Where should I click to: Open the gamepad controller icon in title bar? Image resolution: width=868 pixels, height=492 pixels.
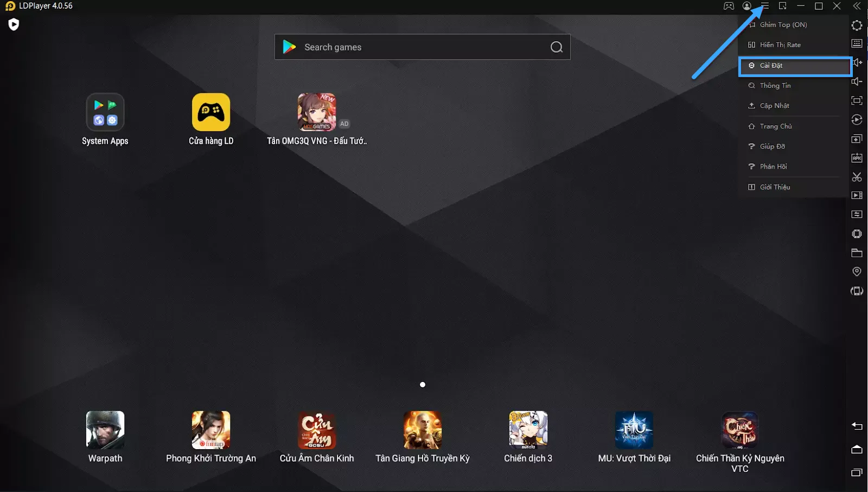click(729, 6)
